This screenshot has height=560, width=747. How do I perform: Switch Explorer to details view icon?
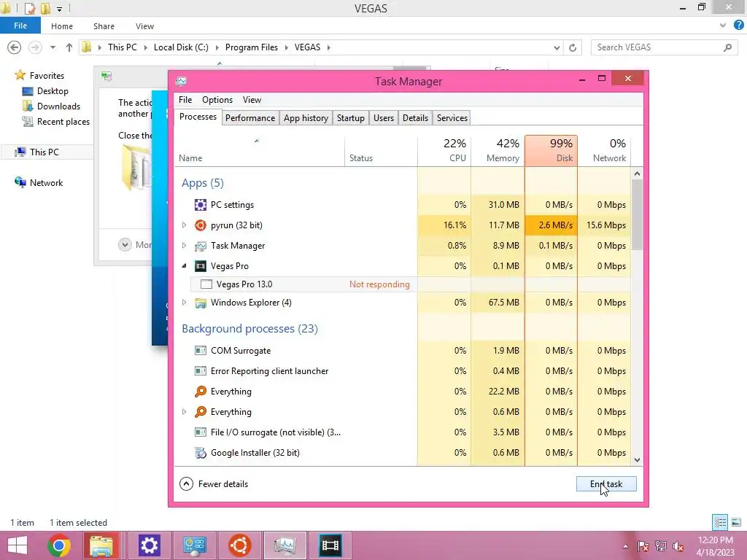tap(720, 522)
